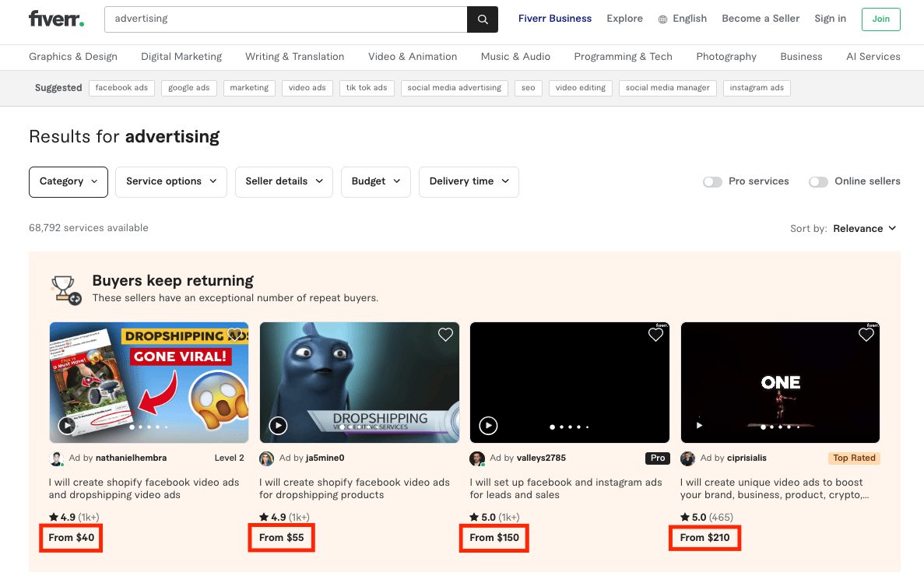924x583 pixels.
Task: Open Digital Marketing category
Action: click(x=181, y=57)
